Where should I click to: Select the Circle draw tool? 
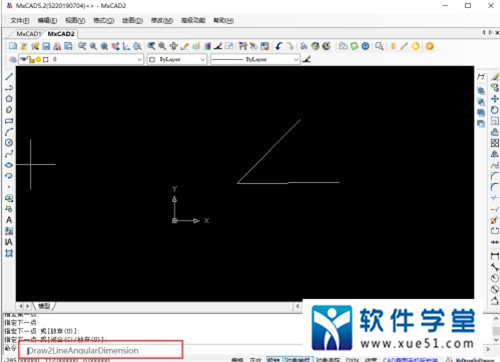[x=9, y=143]
